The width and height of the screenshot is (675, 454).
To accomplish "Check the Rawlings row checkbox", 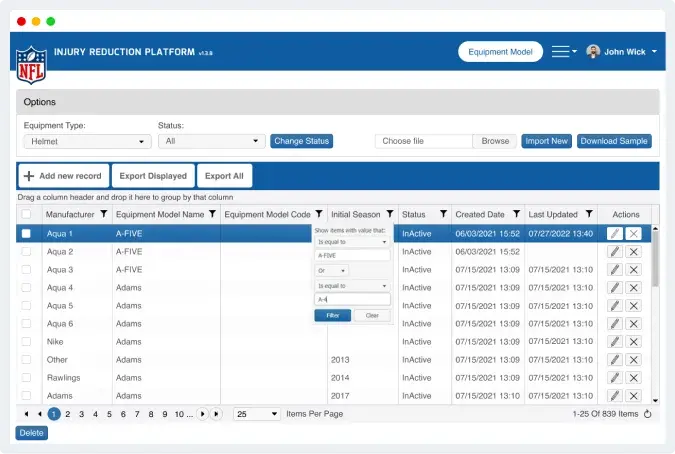I will tap(26, 378).
